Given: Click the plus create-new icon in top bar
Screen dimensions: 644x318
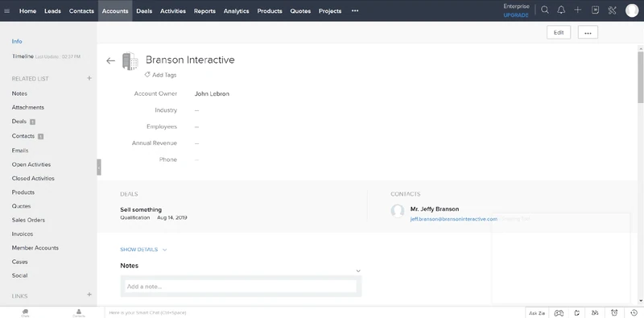Looking at the screenshot, I should 577,10.
